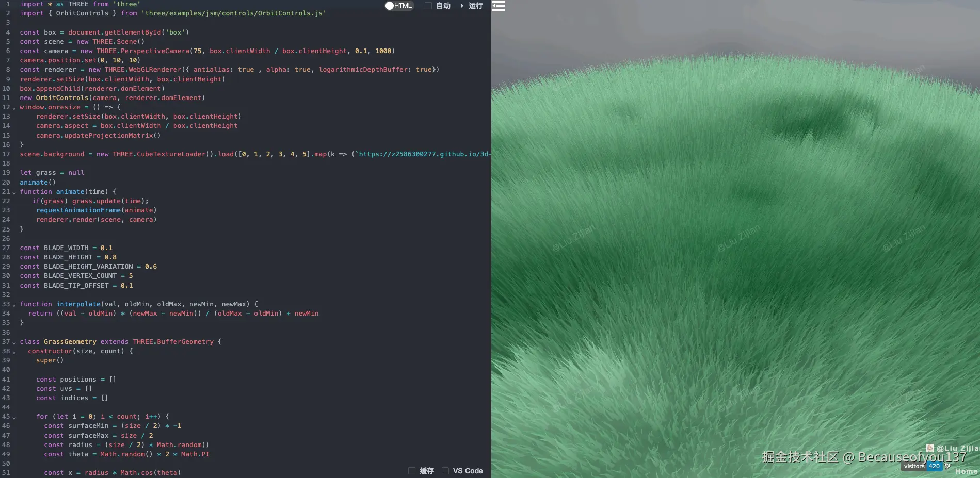Collapse the GrassGeometry class at line 37

(x=14, y=342)
